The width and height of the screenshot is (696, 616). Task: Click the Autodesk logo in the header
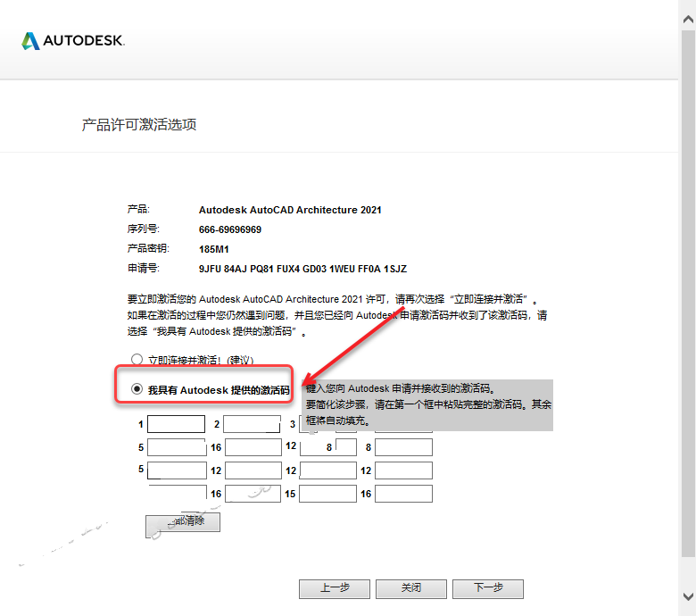coord(73,41)
